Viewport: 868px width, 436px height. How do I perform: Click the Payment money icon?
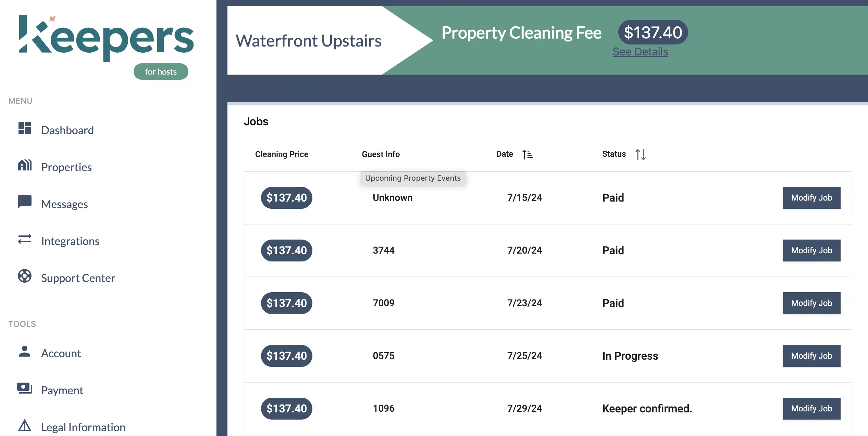click(x=25, y=388)
